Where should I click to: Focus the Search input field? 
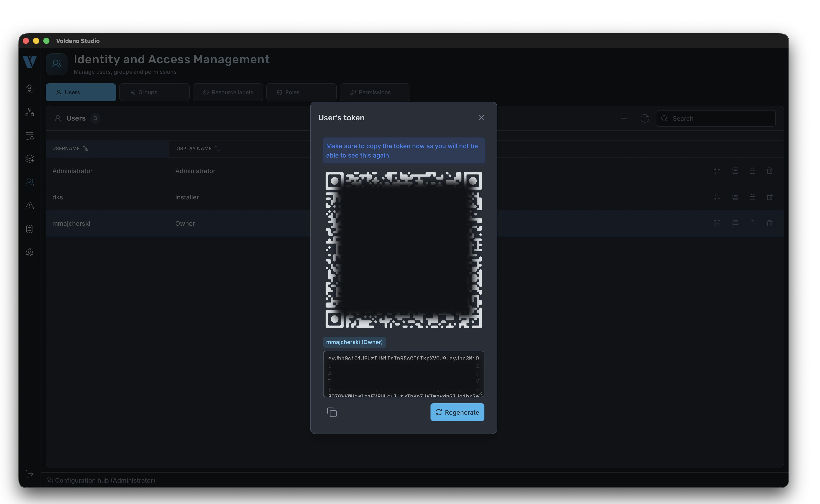(x=716, y=118)
